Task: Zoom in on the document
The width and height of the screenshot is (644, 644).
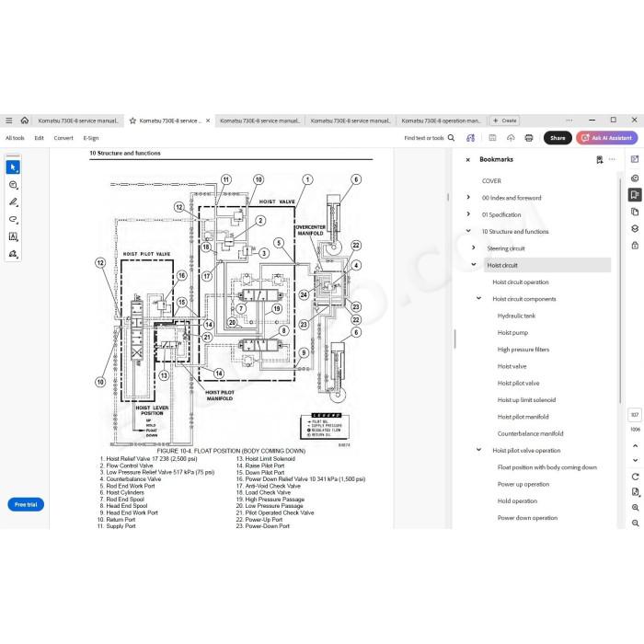Action: [635, 508]
